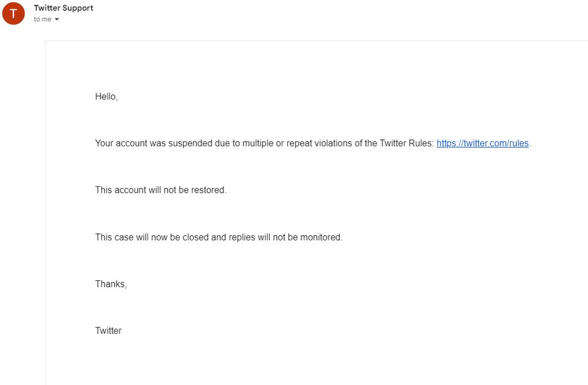
Task: Click the "Twitter" signature at the bottom
Action: click(x=108, y=331)
